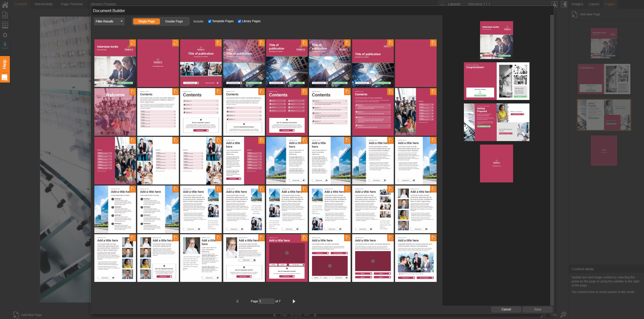The image size is (644, 319).
Task: Click the page number input field
Action: click(266, 301)
